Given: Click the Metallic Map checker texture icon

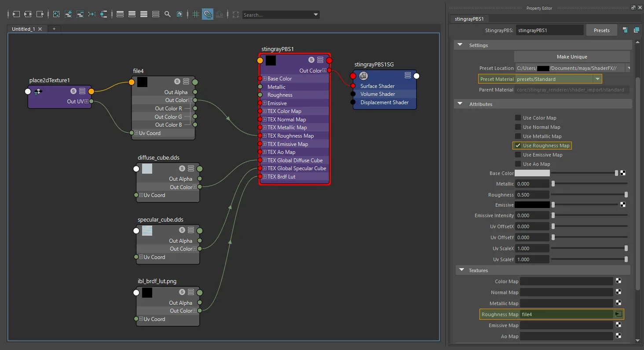Looking at the screenshot, I should (x=618, y=303).
